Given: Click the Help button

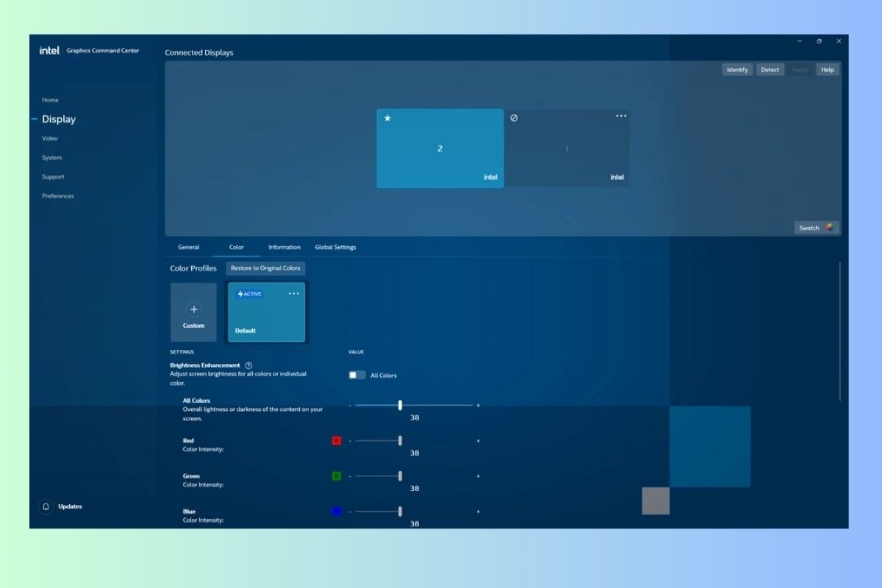Looking at the screenshot, I should tap(828, 70).
